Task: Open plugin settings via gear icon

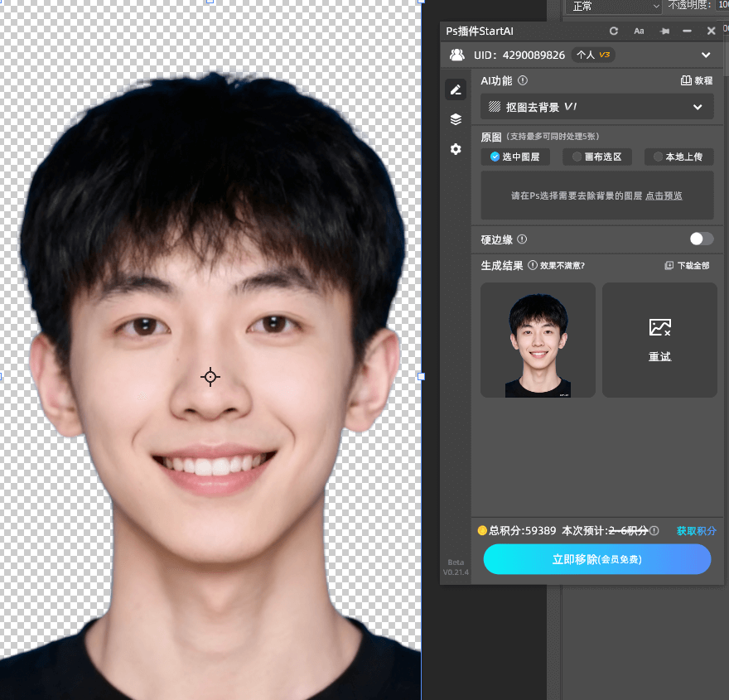Action: 456,149
